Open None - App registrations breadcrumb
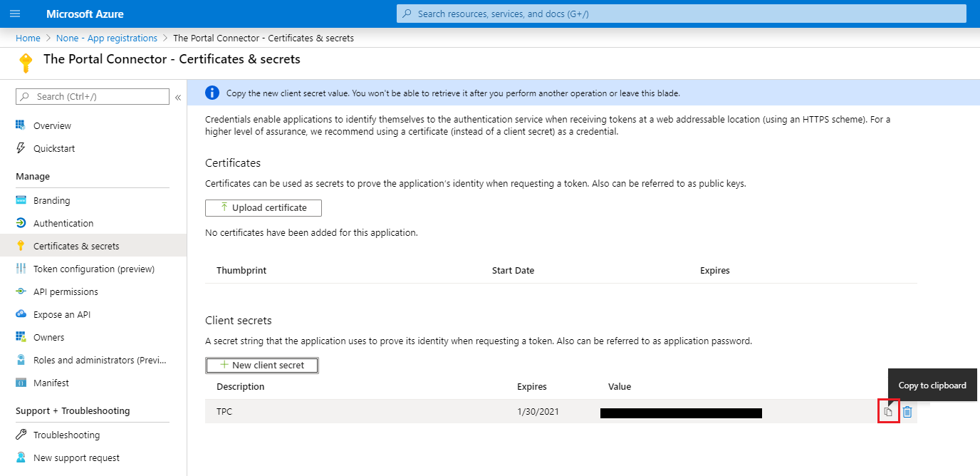This screenshot has height=476, width=980. point(107,38)
